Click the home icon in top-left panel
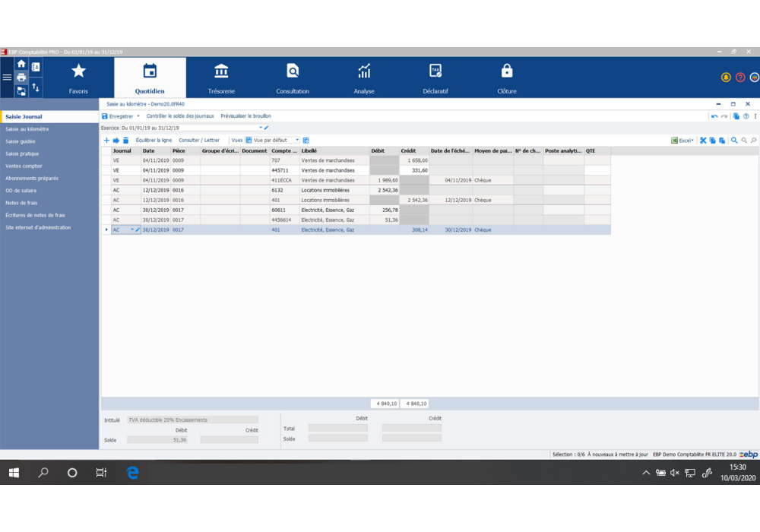The image size is (760, 532). click(x=21, y=64)
